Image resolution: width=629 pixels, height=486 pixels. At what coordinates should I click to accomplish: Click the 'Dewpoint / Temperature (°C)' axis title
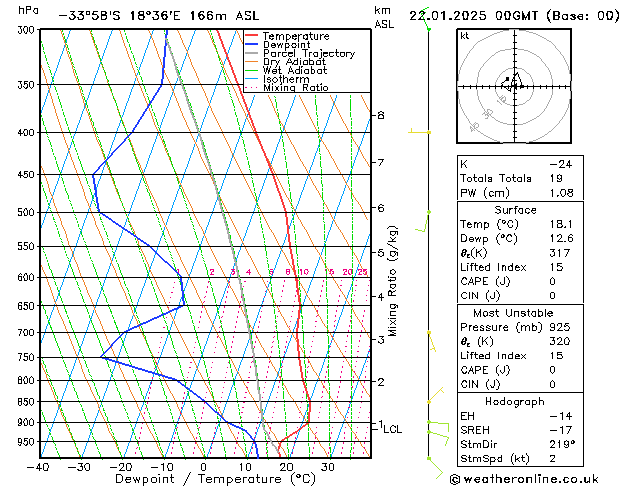pyautogui.click(x=215, y=479)
